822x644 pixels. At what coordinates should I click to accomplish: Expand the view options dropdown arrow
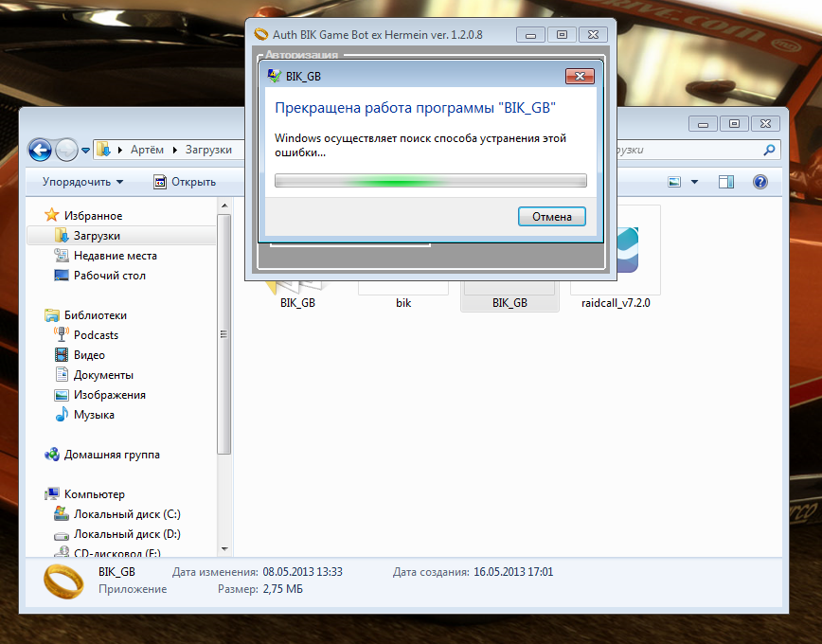(694, 182)
